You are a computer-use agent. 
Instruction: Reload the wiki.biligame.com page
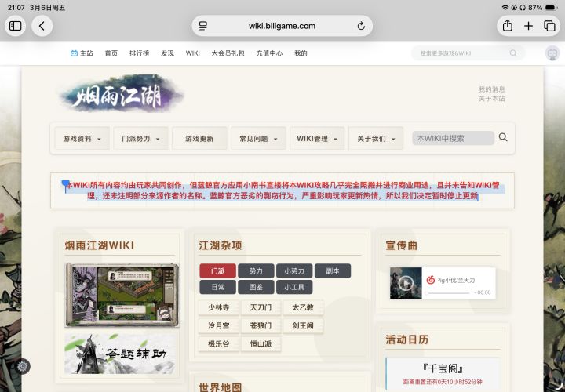pos(361,26)
